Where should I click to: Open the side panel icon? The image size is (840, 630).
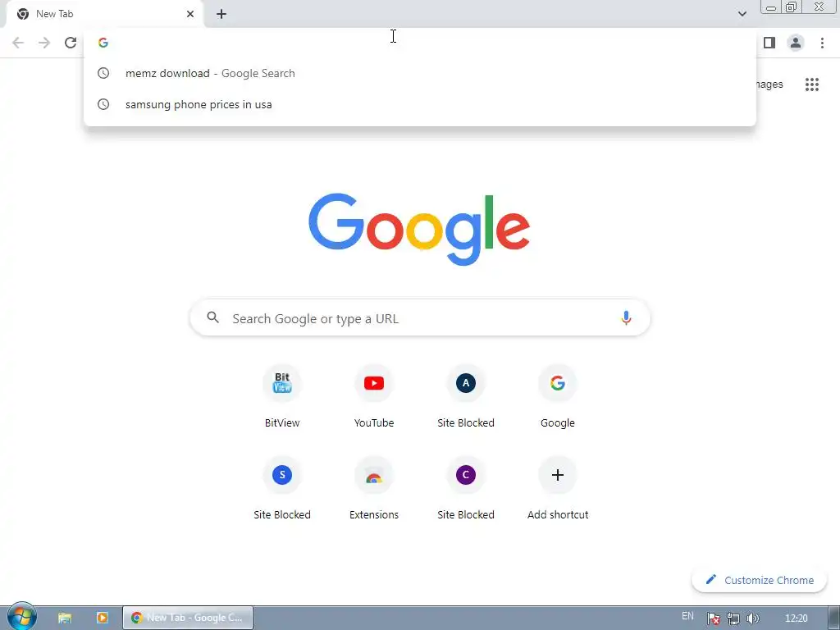(x=769, y=43)
